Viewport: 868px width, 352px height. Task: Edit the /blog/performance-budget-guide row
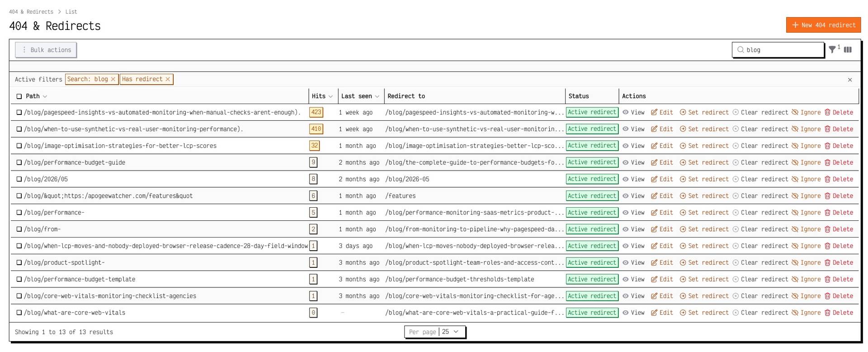(x=662, y=162)
